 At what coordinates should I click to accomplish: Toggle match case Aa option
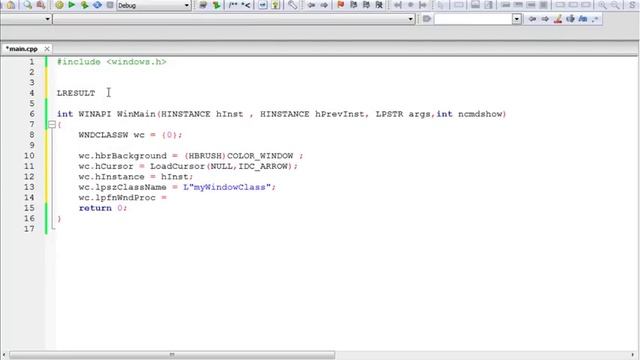[583, 19]
